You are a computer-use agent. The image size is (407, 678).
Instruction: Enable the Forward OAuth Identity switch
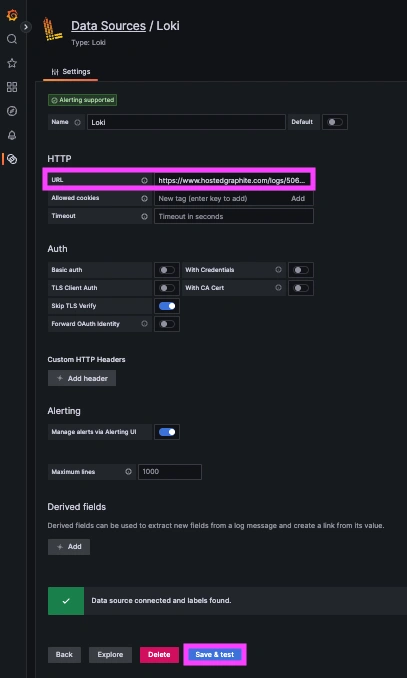[167, 324]
